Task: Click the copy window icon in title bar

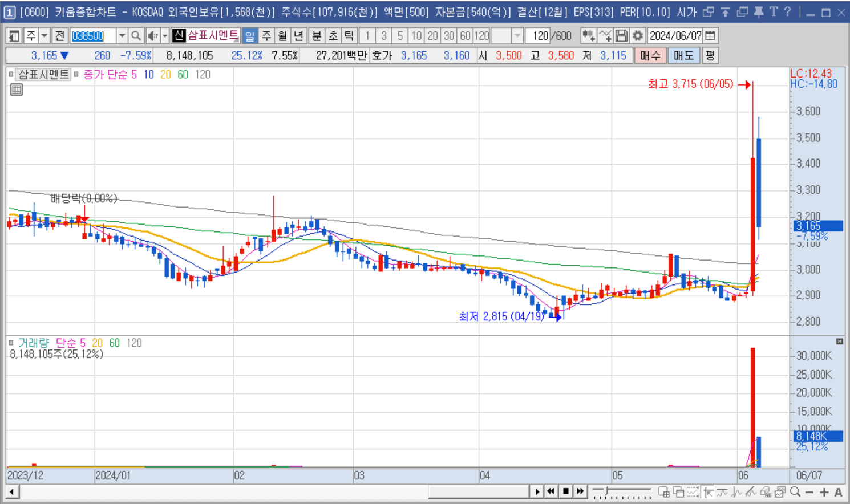Action: (x=742, y=11)
